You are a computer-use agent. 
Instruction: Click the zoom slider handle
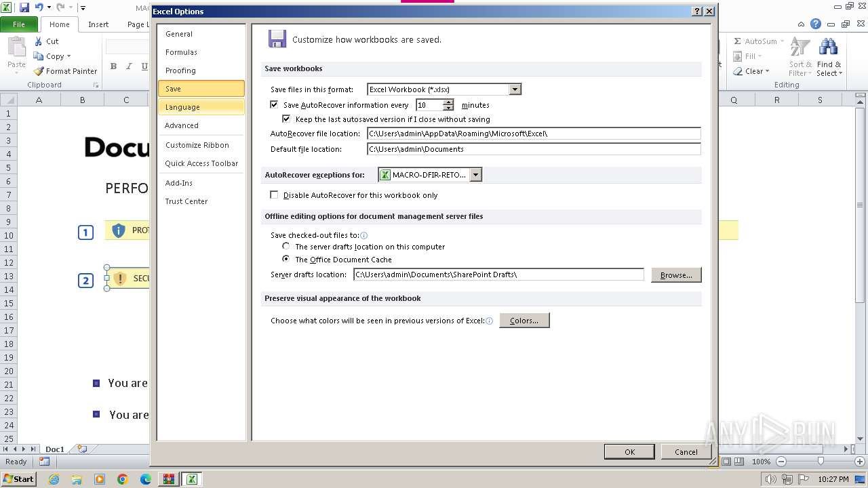click(x=821, y=462)
